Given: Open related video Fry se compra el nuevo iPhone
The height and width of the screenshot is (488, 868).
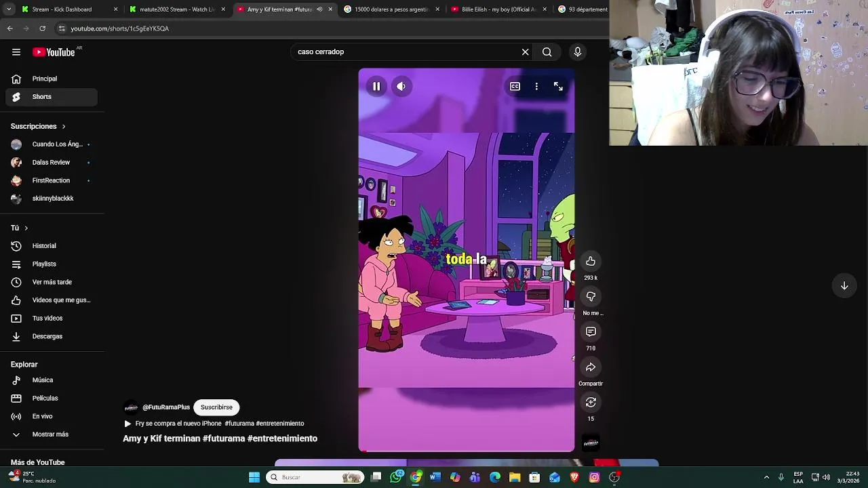Looking at the screenshot, I should coord(214,424).
